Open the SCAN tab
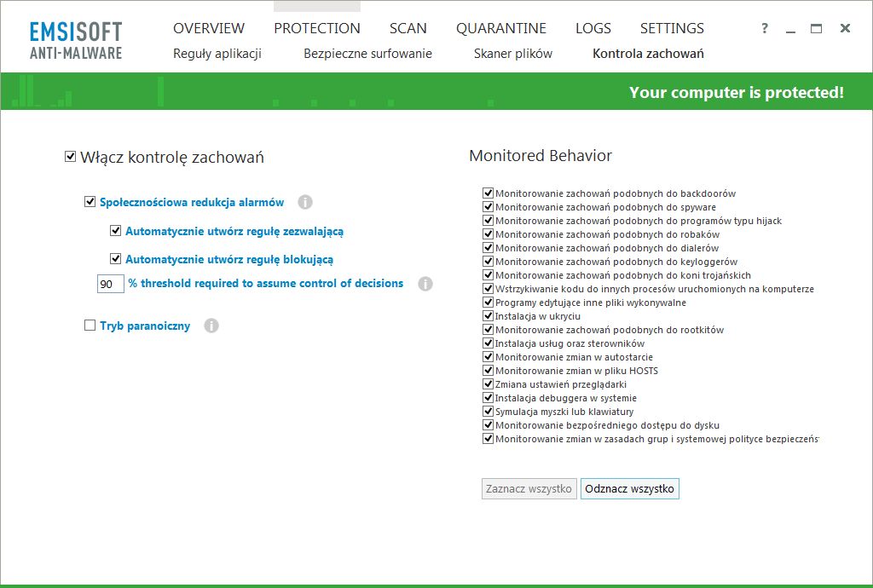Viewport: 873px width, 588px height. [408, 28]
